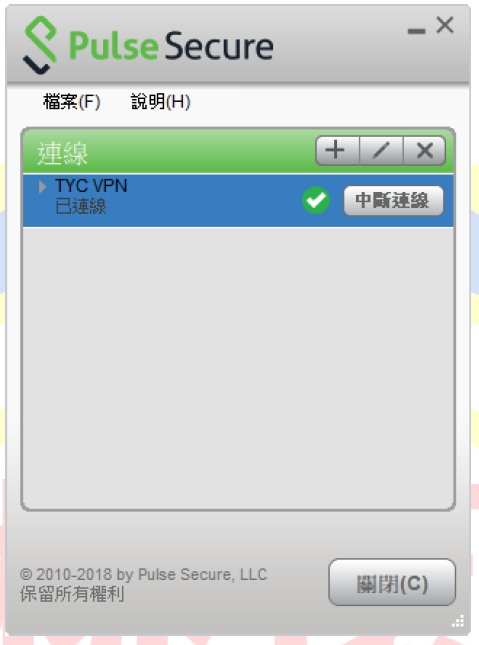Image resolution: width=479 pixels, height=645 pixels.
Task: Minimize the Pulse Secure window
Action: tap(416, 31)
